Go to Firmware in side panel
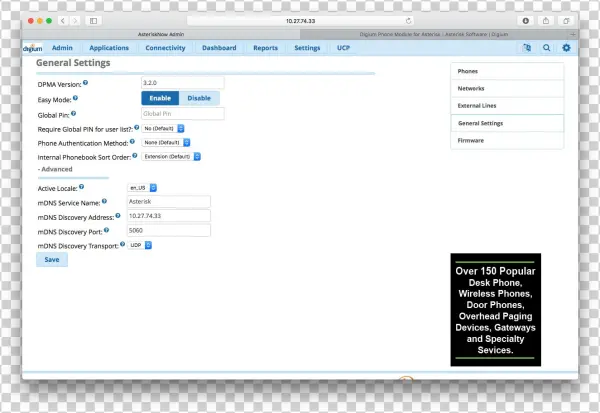This screenshot has height=413, width=600. [507, 140]
